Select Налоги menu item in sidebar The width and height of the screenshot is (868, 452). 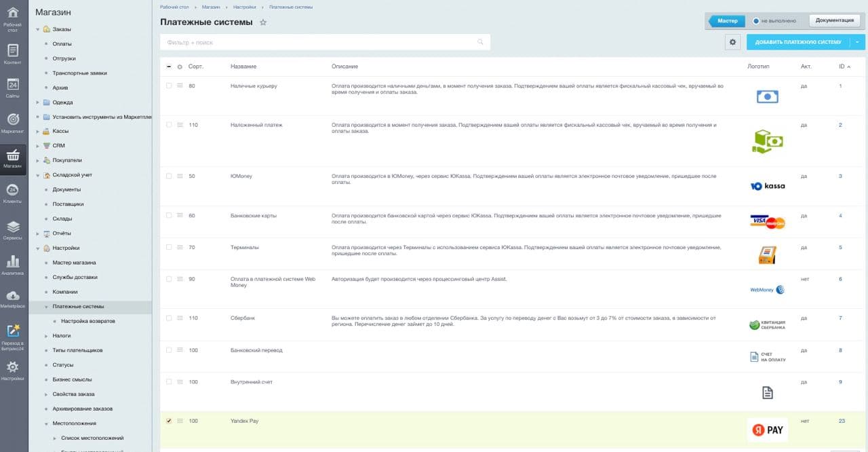pyautogui.click(x=62, y=335)
